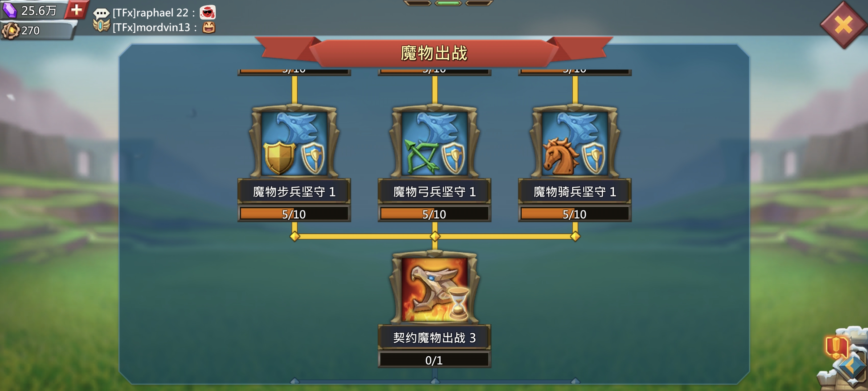Tap the purple gem currency icon
This screenshot has height=391, width=868.
[x=10, y=10]
